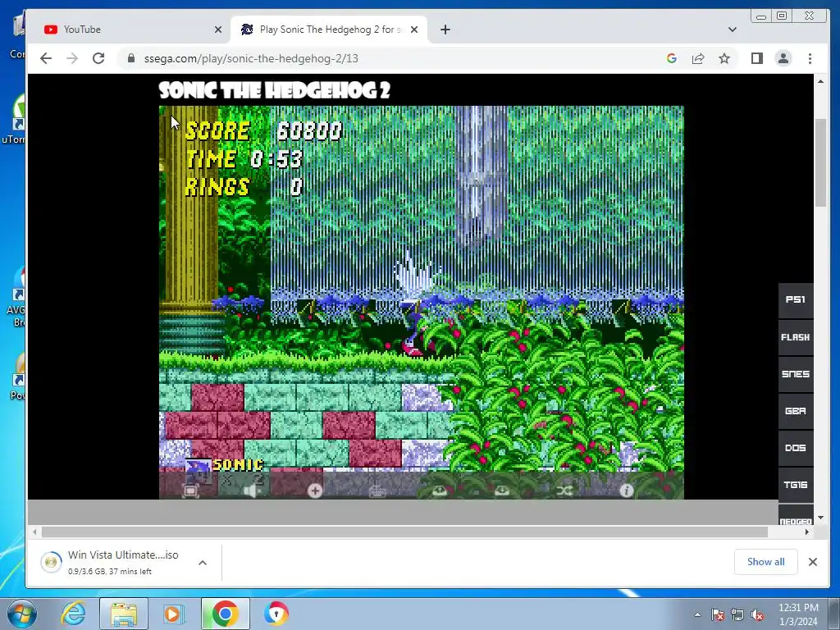Click the save state upload icon
The image size is (840, 630).
(x=440, y=491)
